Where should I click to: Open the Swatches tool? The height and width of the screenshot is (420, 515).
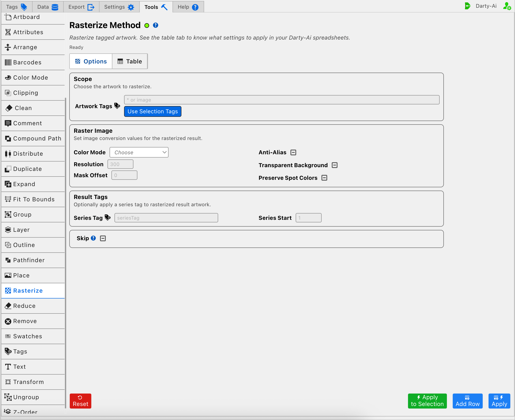point(33,336)
